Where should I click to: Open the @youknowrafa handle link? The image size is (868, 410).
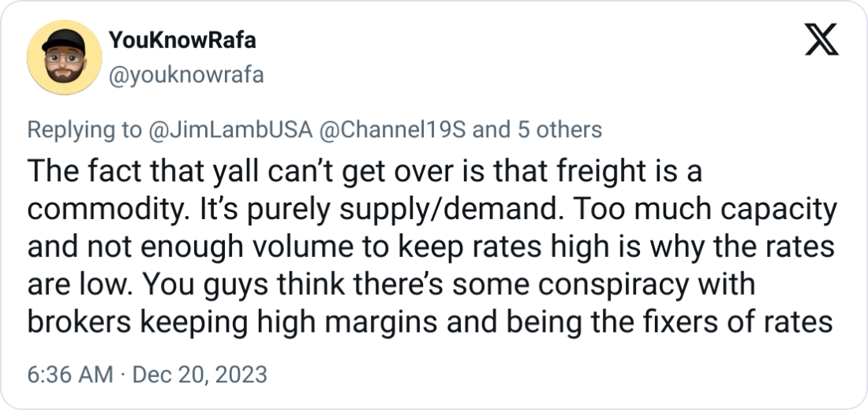(x=185, y=76)
